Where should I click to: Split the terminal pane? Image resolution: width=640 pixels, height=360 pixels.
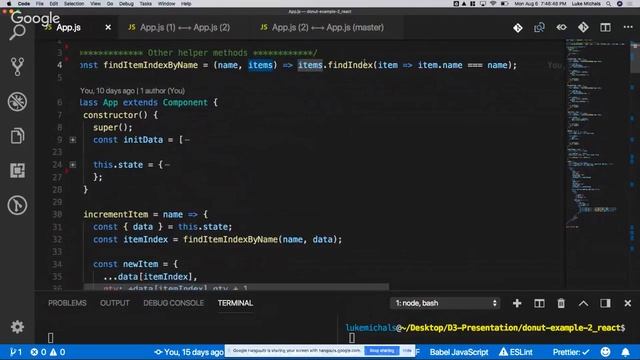click(x=539, y=303)
